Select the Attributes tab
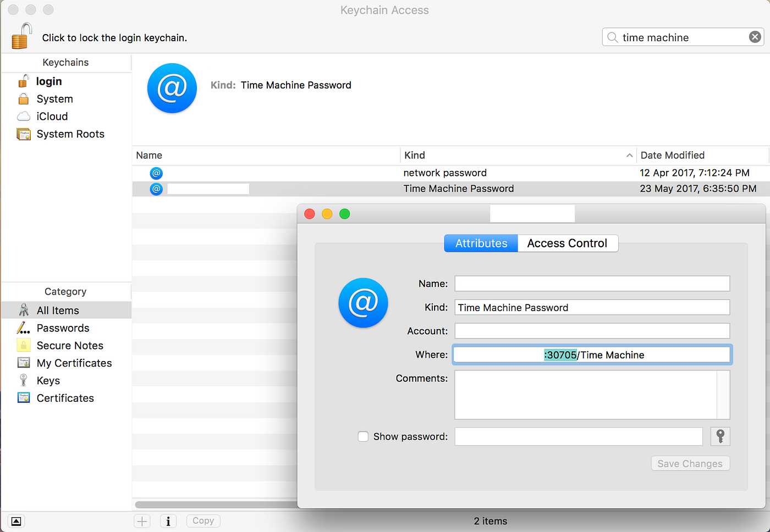 (481, 243)
